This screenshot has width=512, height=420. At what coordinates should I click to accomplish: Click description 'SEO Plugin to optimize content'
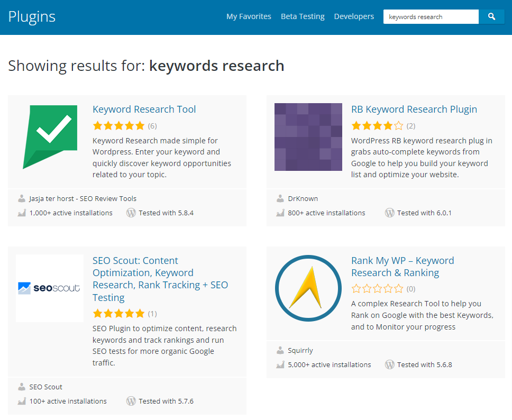pyautogui.click(x=164, y=345)
